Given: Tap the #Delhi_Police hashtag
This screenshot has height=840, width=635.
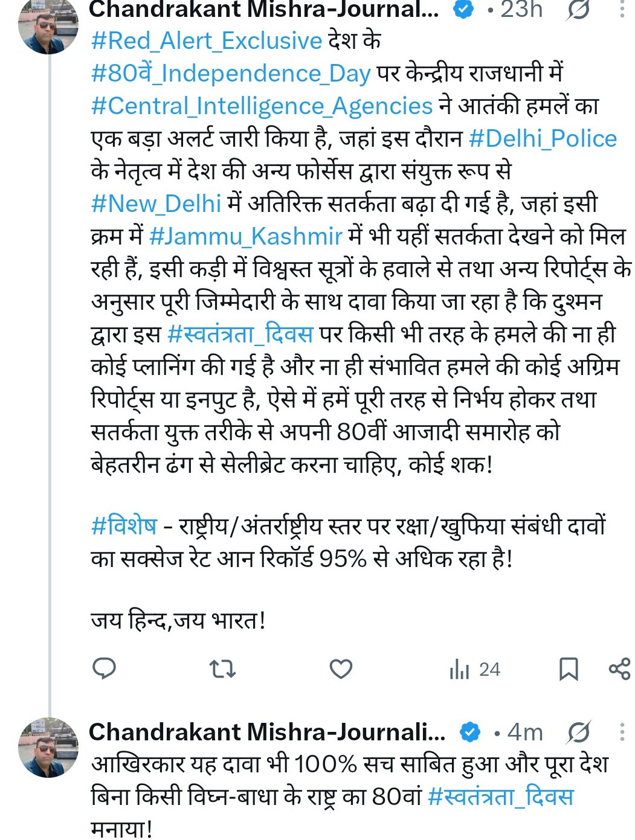Looking at the screenshot, I should (x=543, y=139).
